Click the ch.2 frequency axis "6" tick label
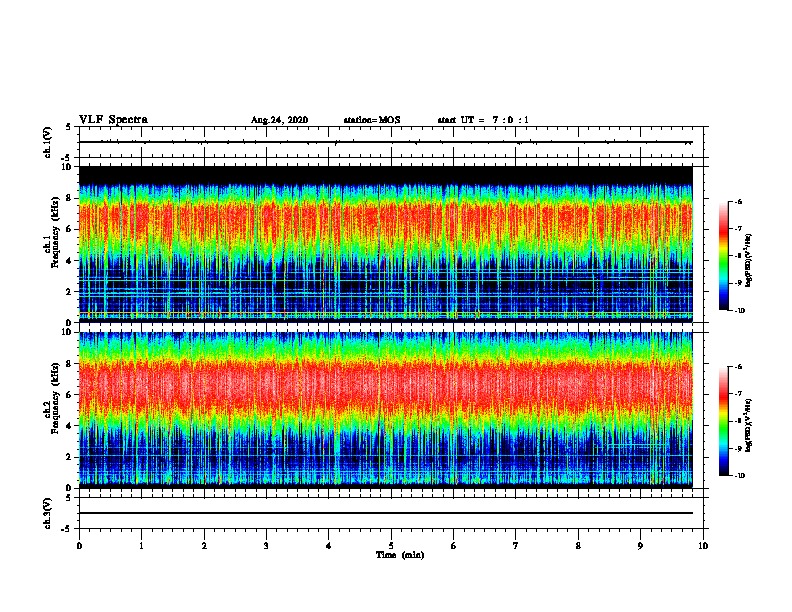The width and height of the screenshot is (792, 612). 70,395
